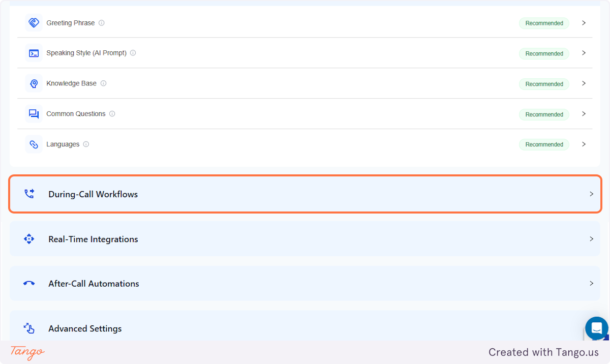The height and width of the screenshot is (364, 610).
Task: Select the Greeting Phrase icon
Action: tap(33, 23)
